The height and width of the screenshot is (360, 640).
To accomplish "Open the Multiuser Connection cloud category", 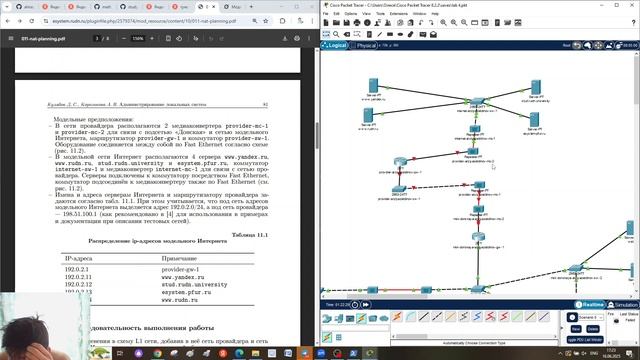I will pos(384,318).
